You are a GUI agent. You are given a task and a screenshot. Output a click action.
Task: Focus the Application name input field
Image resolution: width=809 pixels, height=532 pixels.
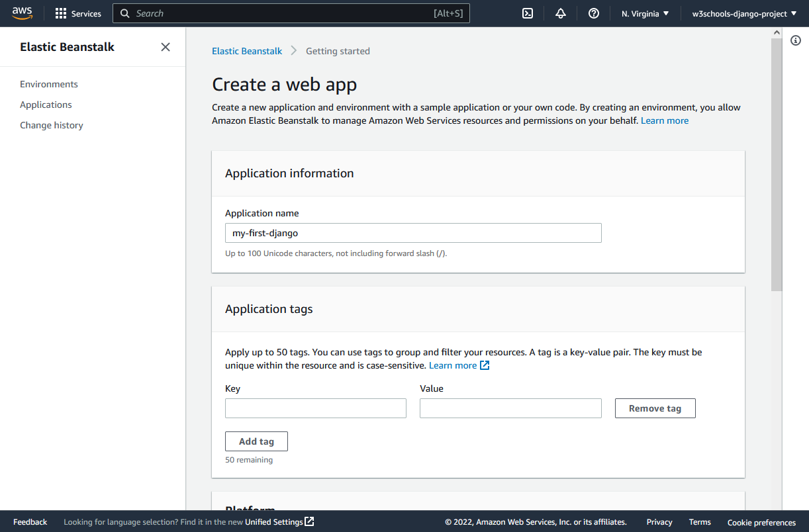[x=413, y=233]
